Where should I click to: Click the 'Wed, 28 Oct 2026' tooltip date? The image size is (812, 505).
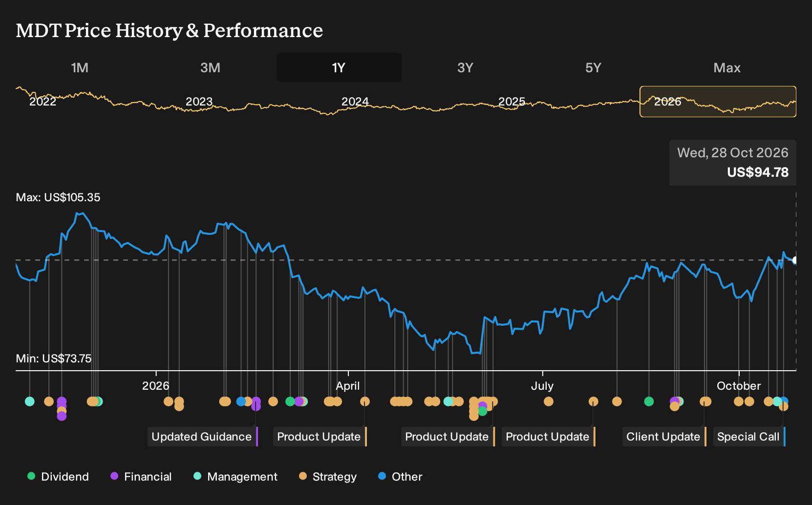click(733, 153)
